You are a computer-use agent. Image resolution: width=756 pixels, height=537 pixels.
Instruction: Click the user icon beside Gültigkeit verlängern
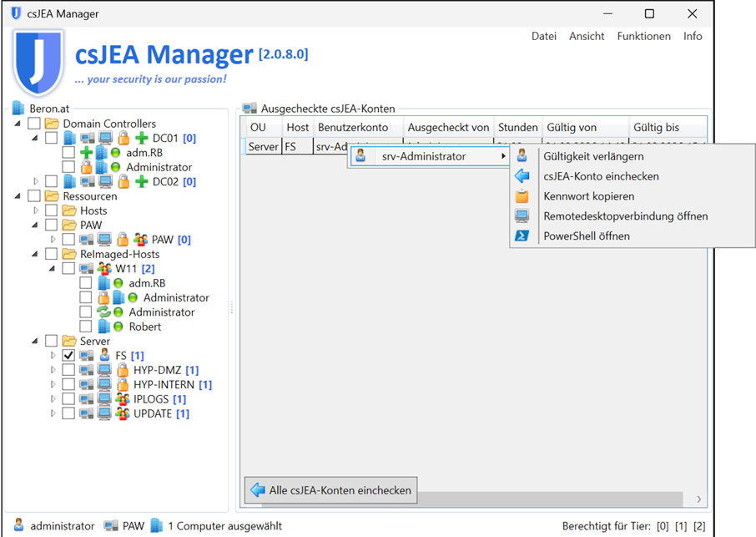click(x=522, y=156)
